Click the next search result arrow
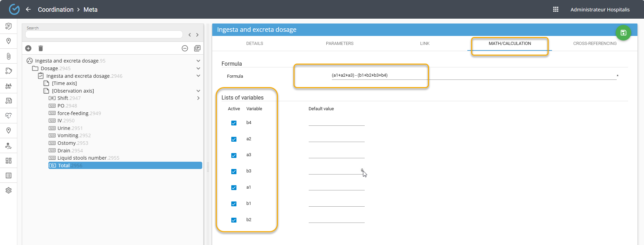The height and width of the screenshot is (245, 644). tap(197, 35)
